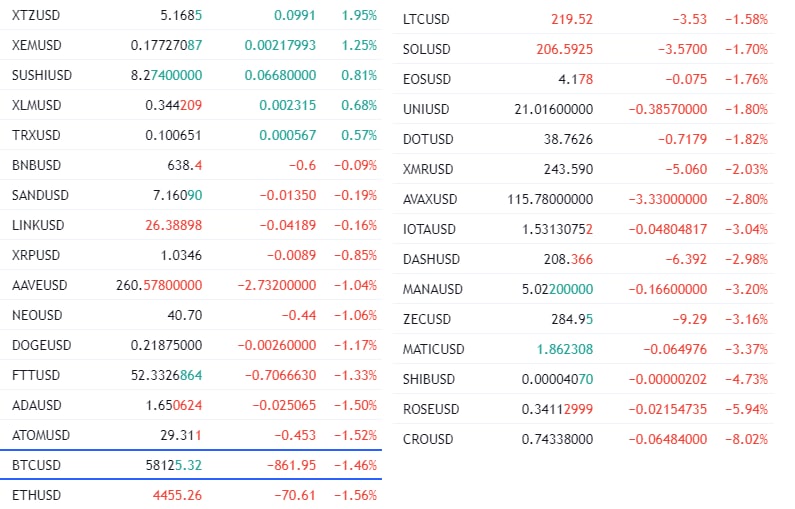
Task: Click XRPUSD price 1.0346
Action: click(x=181, y=255)
